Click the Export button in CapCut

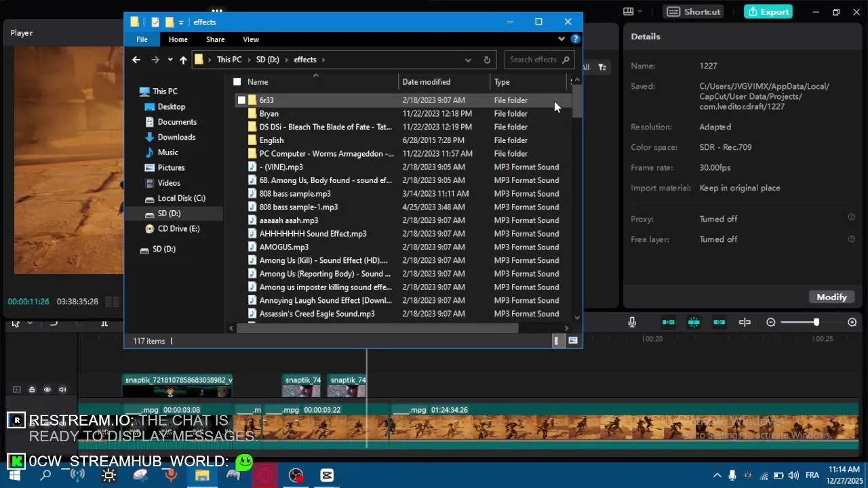click(x=768, y=12)
